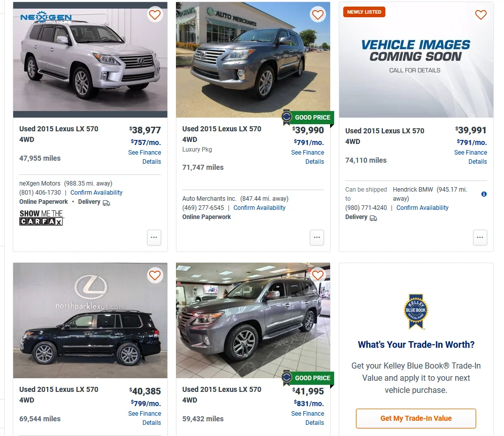The image size is (504, 436).
Task: Expand more options on Hendrick BMW listing
Action: click(480, 237)
